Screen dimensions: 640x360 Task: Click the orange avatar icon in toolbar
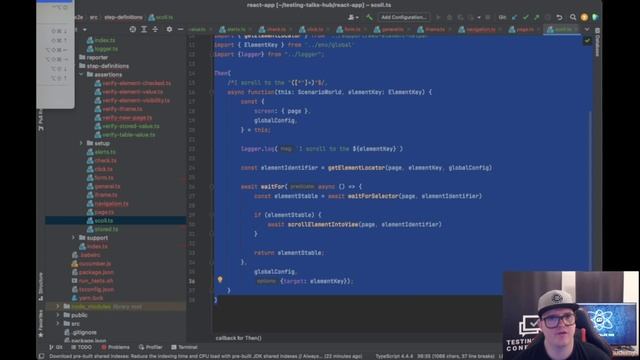pyautogui.click(x=584, y=17)
